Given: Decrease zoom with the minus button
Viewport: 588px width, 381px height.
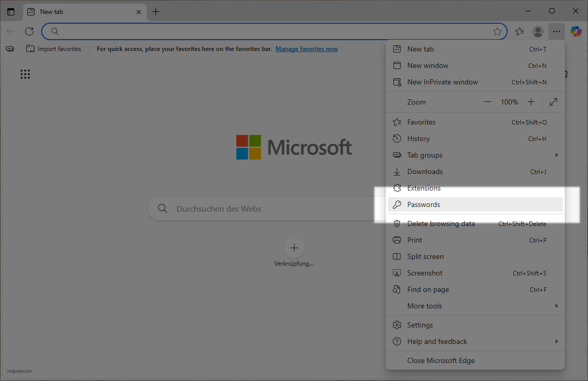Looking at the screenshot, I should click(488, 102).
